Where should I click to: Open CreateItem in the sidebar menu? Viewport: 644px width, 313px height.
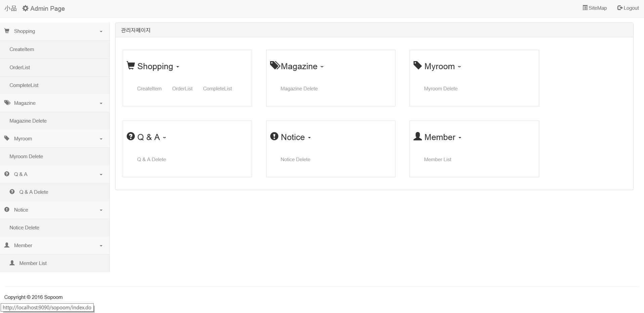(22, 49)
